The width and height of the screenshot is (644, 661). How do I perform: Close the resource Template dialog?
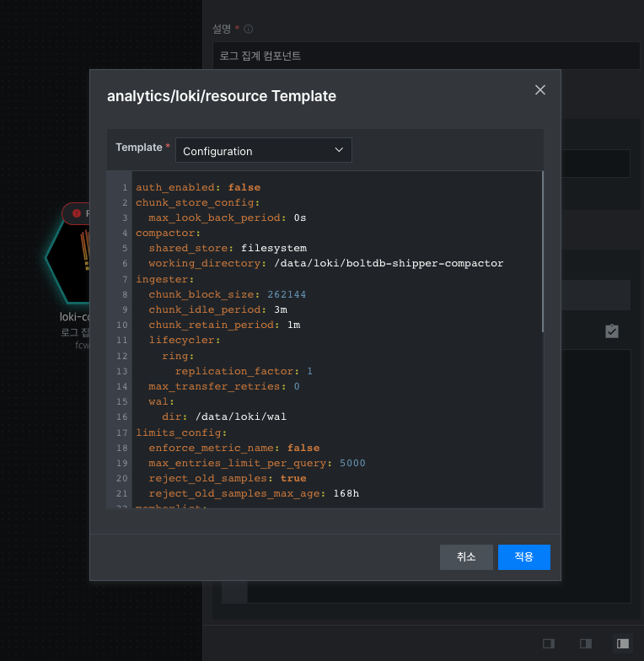coord(539,89)
